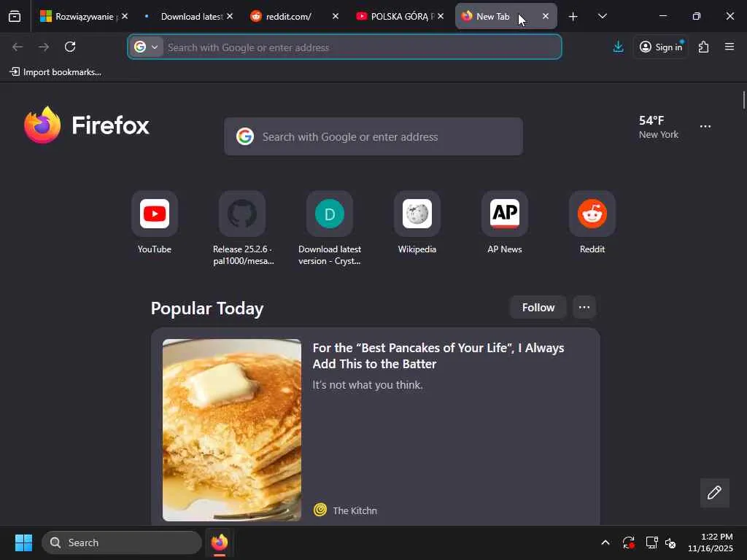Click the pencil customize new tab icon

pos(714,492)
